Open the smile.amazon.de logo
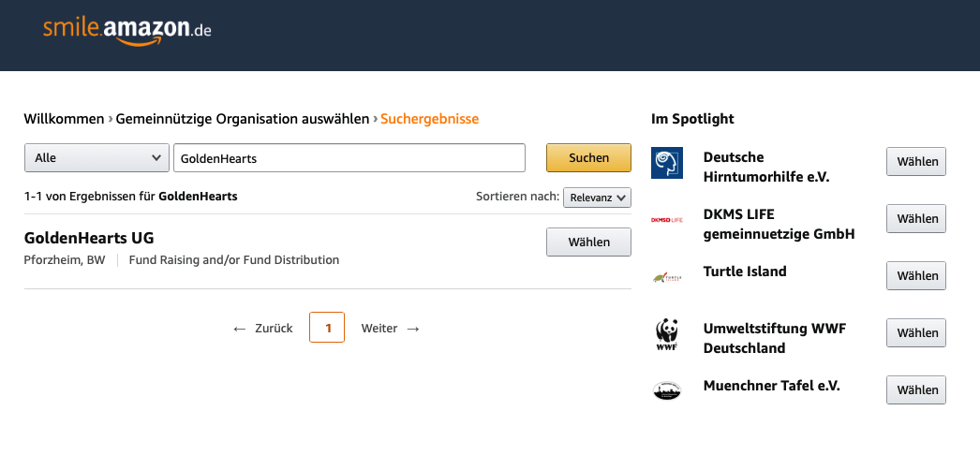 pyautogui.click(x=127, y=31)
